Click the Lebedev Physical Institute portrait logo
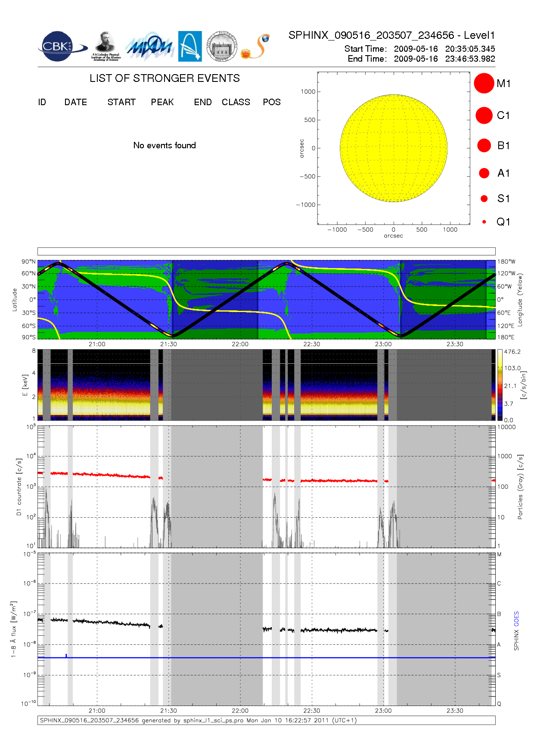Viewport: 534px width, 756px height. tap(106, 46)
